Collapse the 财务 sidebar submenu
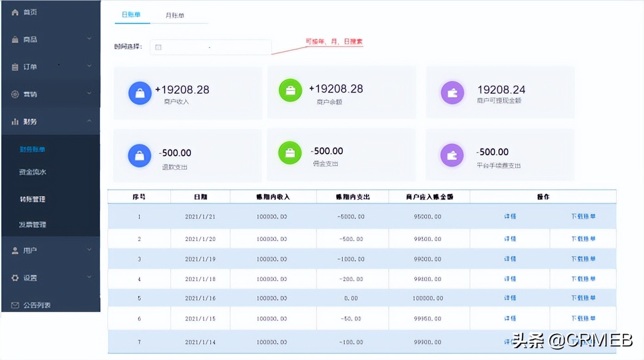The image size is (644, 360). (x=89, y=121)
